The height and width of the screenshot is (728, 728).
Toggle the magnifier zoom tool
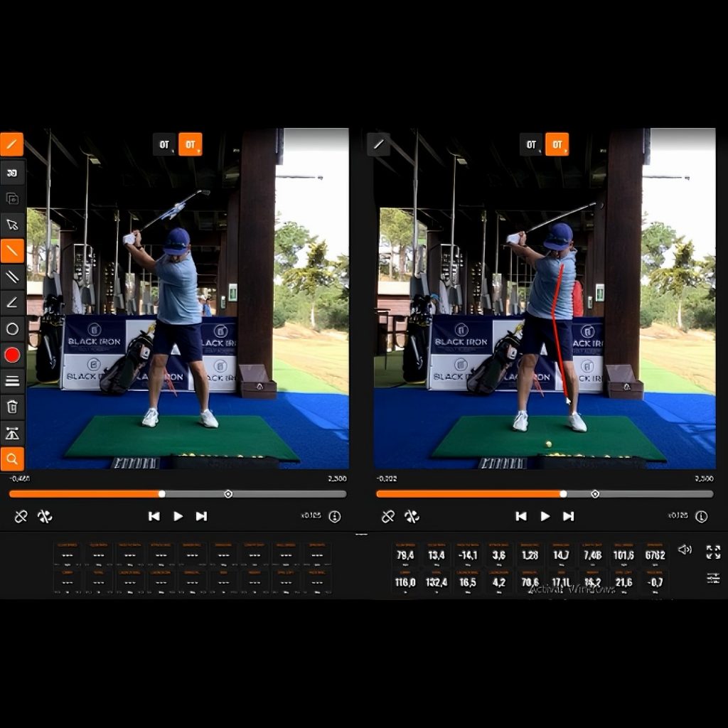pos(12,459)
